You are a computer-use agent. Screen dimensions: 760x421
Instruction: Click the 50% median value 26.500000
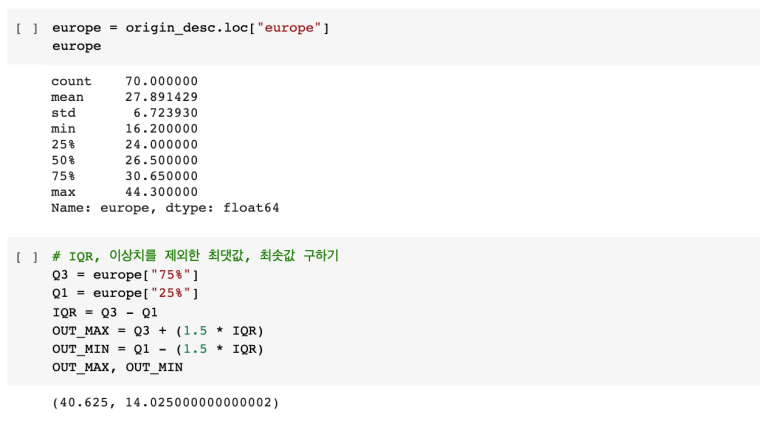(161, 160)
